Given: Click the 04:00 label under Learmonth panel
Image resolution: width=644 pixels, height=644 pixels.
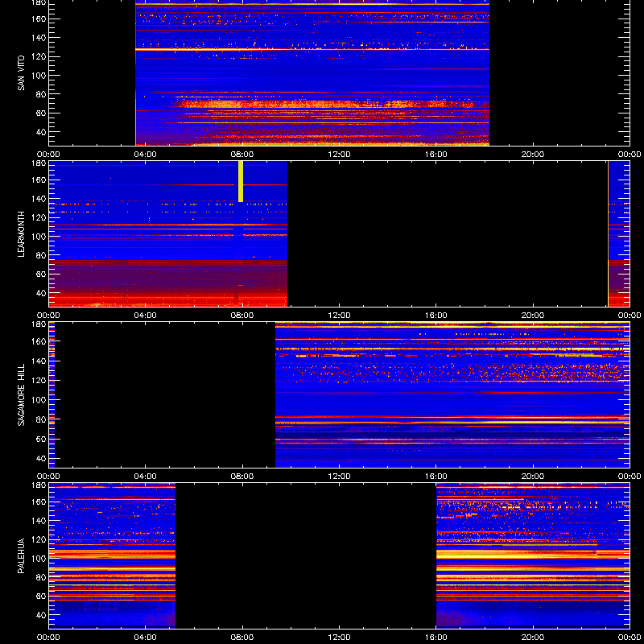Looking at the screenshot, I should point(146,316).
